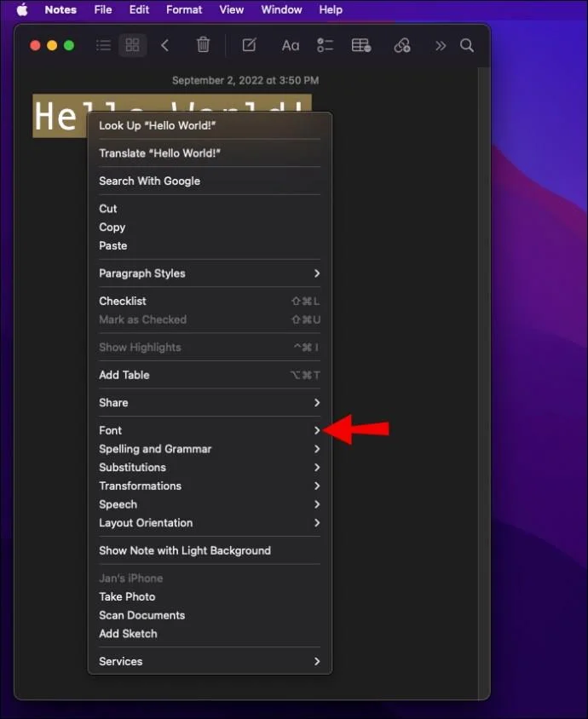Zoom Notes window with green button
Screen dimensions: 588x719
(69, 45)
